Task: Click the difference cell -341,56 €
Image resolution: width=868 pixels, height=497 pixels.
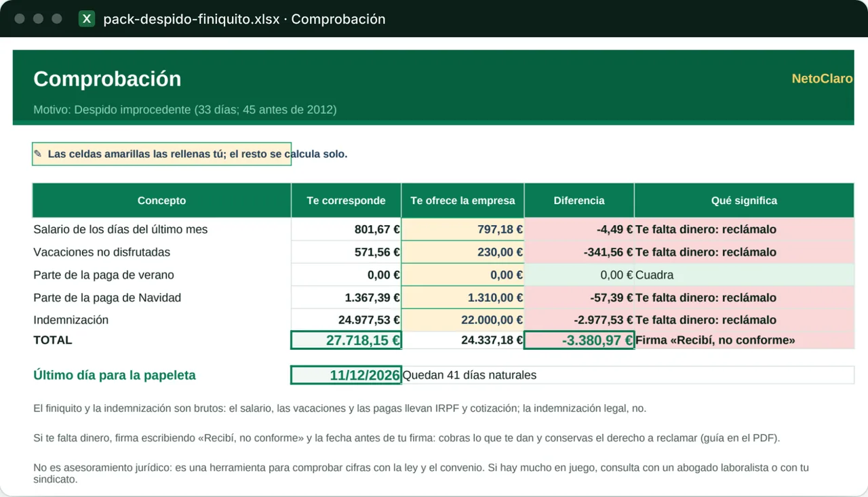Action: point(579,252)
